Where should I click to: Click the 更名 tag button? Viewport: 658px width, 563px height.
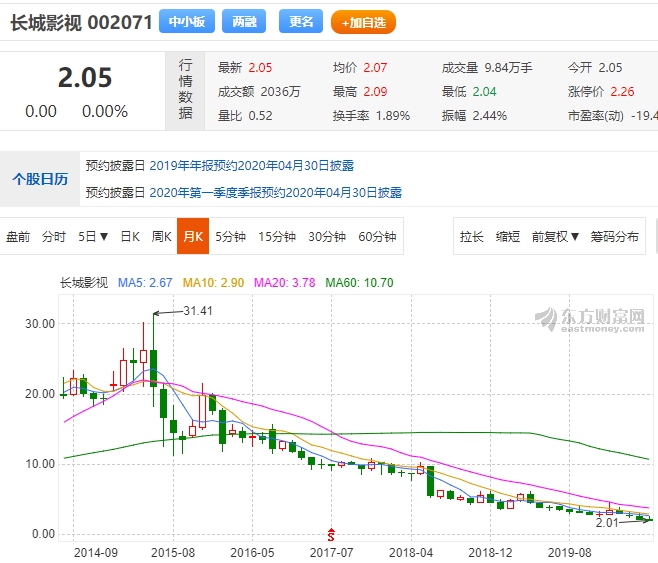click(300, 21)
